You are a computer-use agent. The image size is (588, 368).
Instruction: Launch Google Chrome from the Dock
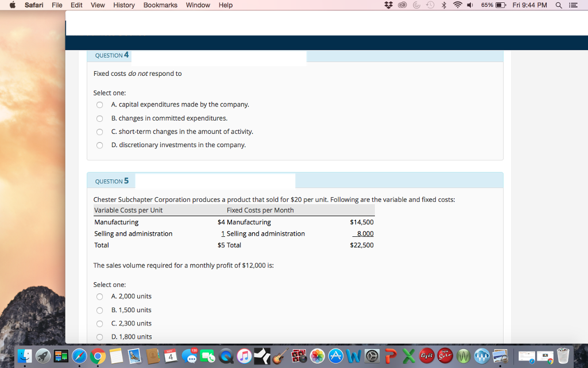(98, 357)
